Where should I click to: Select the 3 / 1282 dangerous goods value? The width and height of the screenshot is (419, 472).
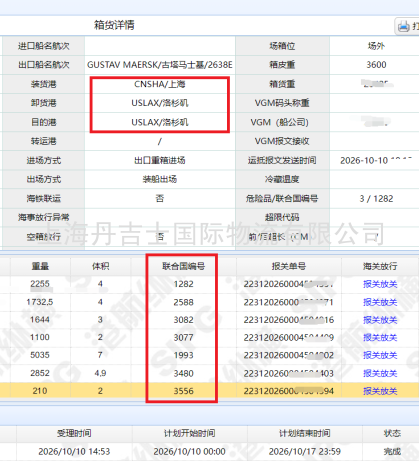point(376,199)
